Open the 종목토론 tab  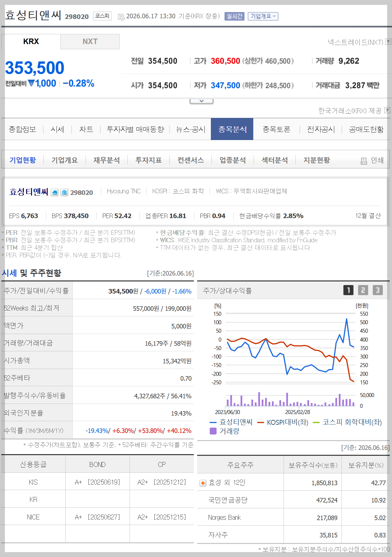click(x=276, y=129)
